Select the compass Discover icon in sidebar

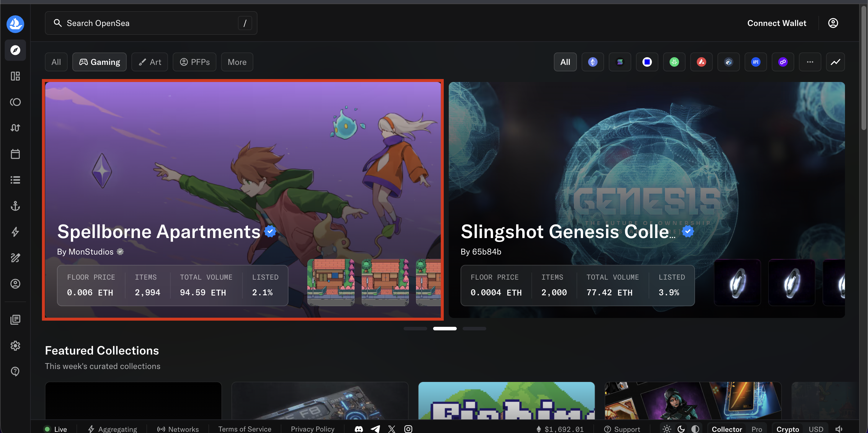(15, 50)
